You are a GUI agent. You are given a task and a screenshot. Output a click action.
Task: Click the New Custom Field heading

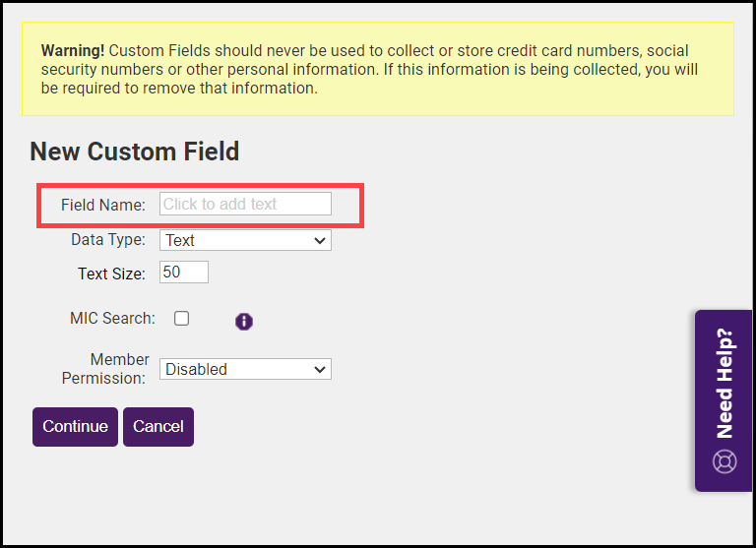pyautogui.click(x=135, y=151)
